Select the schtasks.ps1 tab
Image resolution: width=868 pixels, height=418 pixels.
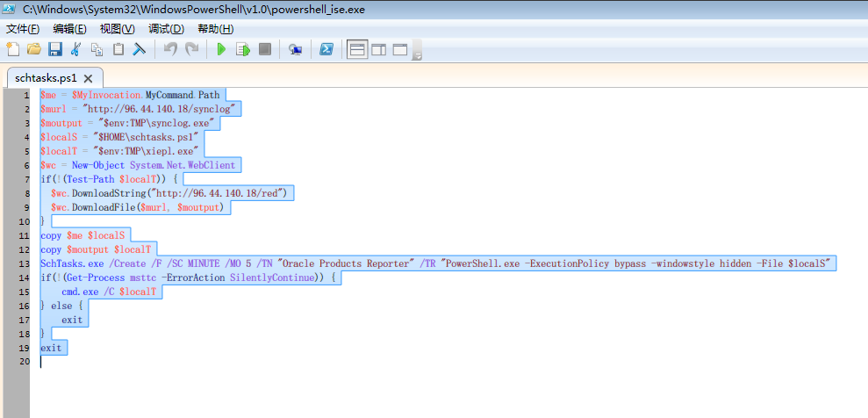pos(46,78)
